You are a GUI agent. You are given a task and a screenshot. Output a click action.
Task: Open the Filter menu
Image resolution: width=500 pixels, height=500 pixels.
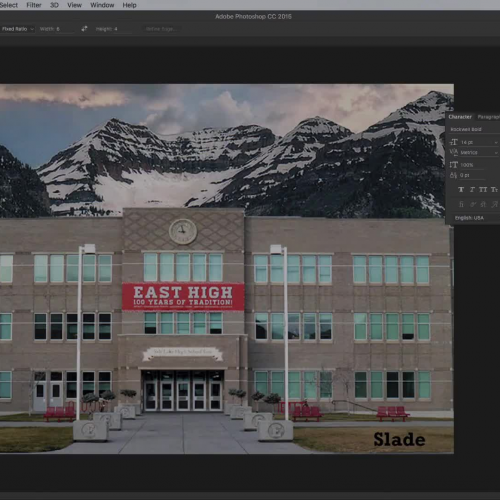34,5
